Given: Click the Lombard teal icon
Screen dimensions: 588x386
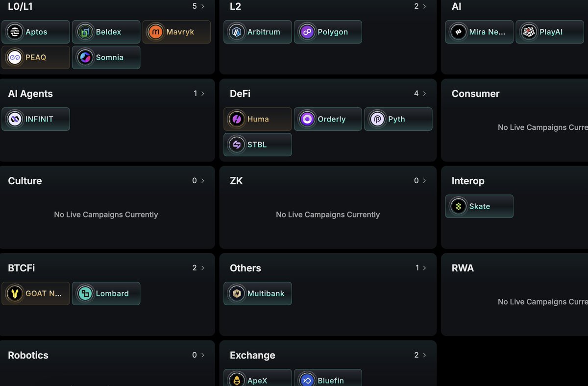Looking at the screenshot, I should [85, 293].
